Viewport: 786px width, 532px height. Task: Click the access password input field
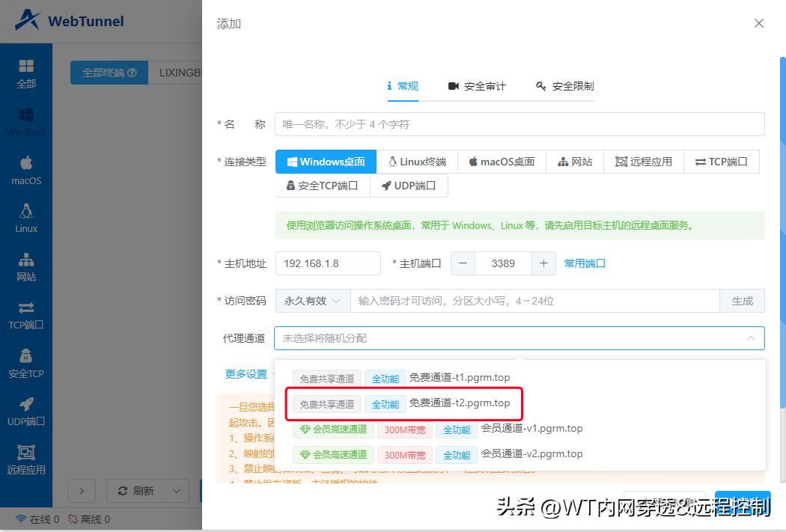(x=535, y=301)
